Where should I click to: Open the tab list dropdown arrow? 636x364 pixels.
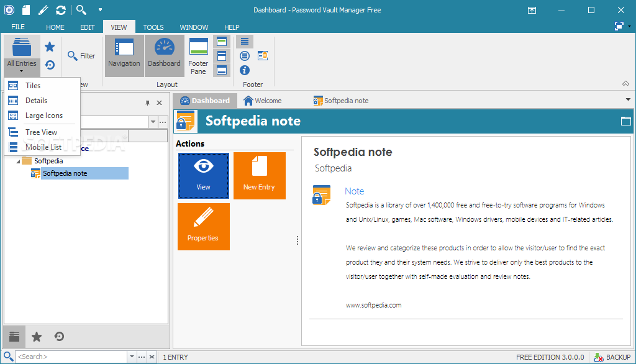(x=628, y=100)
